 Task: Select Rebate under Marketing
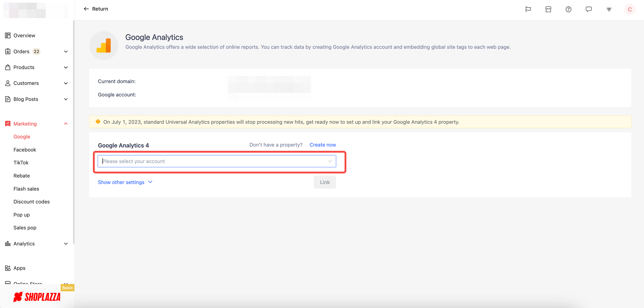pyautogui.click(x=21, y=175)
